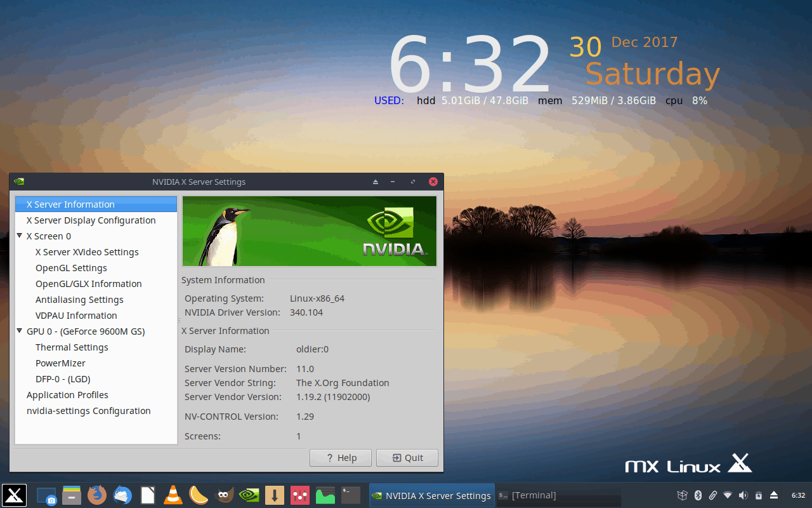The width and height of the screenshot is (812, 508).
Task: Open the MX Linux start menu
Action: (14, 495)
